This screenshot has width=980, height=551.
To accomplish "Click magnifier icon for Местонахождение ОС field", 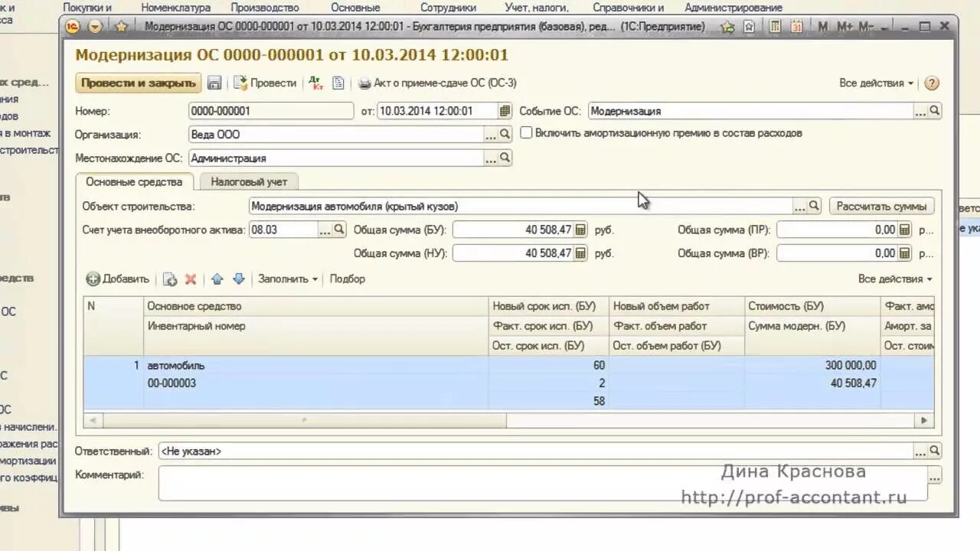I will (x=505, y=158).
